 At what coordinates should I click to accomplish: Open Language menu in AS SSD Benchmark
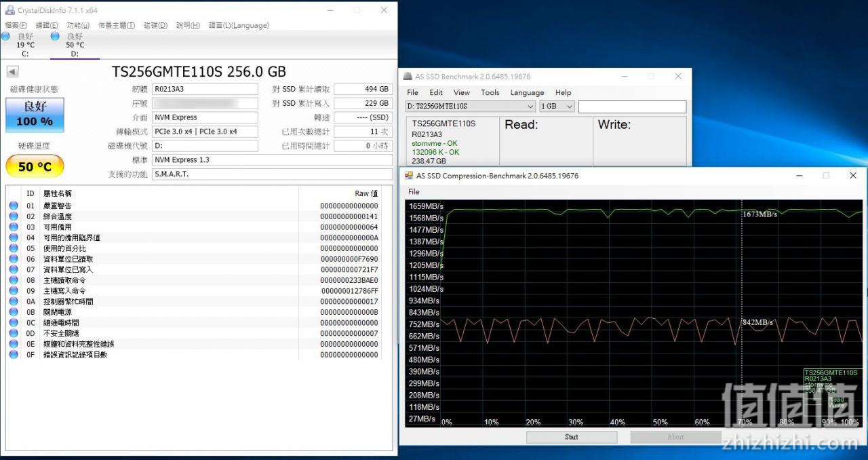[527, 93]
